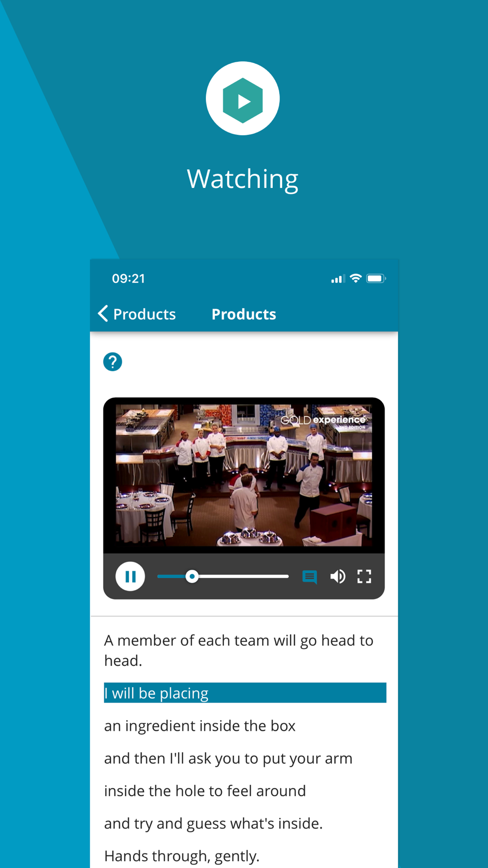Click the 09:21 clock in status bar
Image resolution: width=488 pixels, height=868 pixels.
(x=128, y=279)
